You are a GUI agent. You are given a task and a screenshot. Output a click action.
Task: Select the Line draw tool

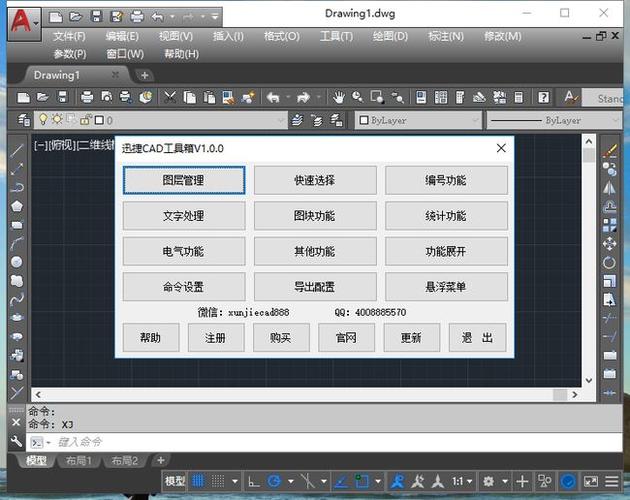16,150
